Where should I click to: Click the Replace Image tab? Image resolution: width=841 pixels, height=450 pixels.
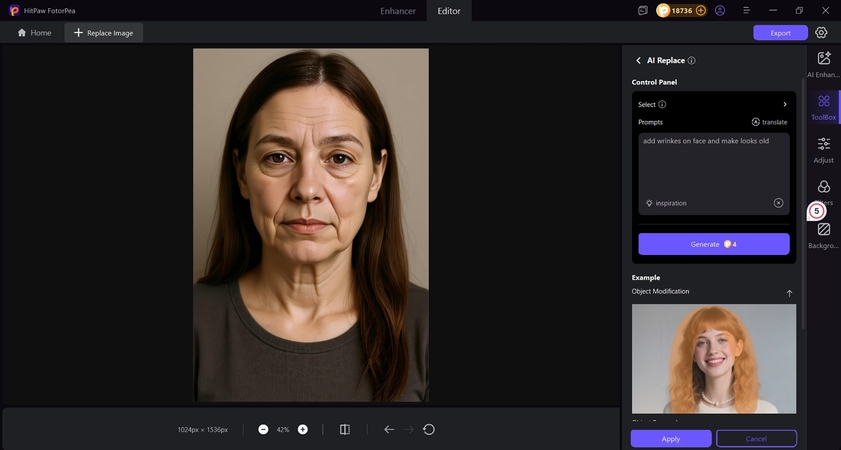[x=104, y=33]
